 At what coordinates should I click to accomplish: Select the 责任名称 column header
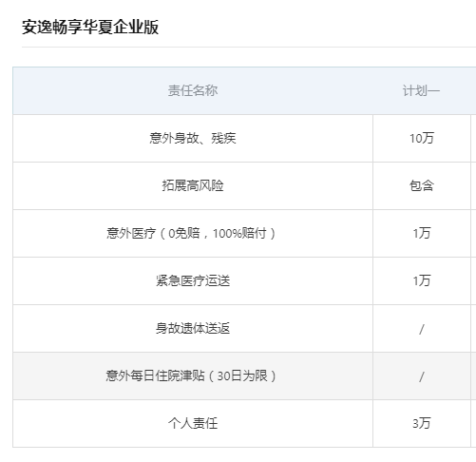pyautogui.click(x=193, y=90)
